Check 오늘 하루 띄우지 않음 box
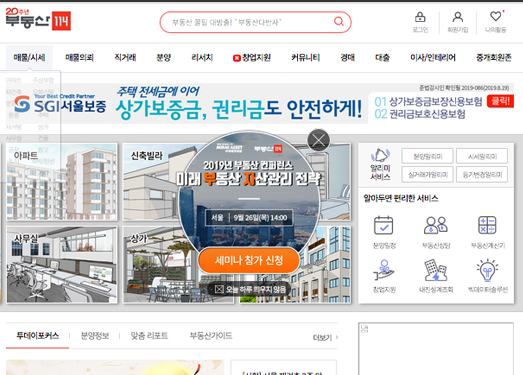 (x=219, y=289)
